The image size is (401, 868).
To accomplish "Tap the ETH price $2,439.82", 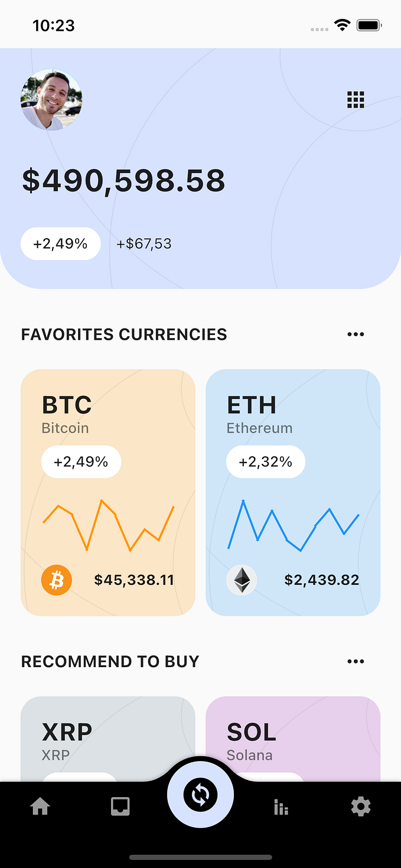I will (x=321, y=580).
